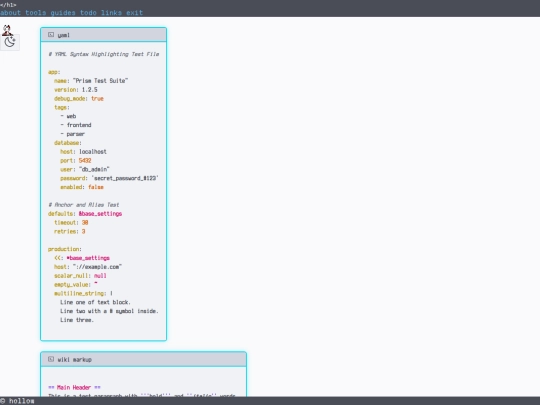Go to the guides page link

coord(63,13)
